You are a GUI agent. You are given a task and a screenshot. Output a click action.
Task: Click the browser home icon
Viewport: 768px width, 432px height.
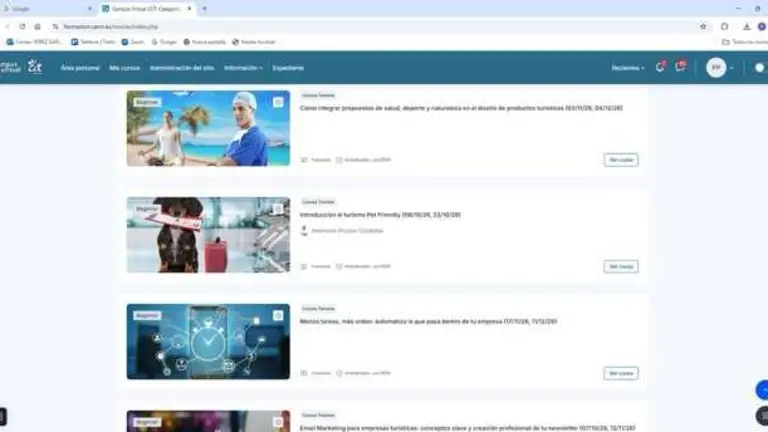point(37,26)
